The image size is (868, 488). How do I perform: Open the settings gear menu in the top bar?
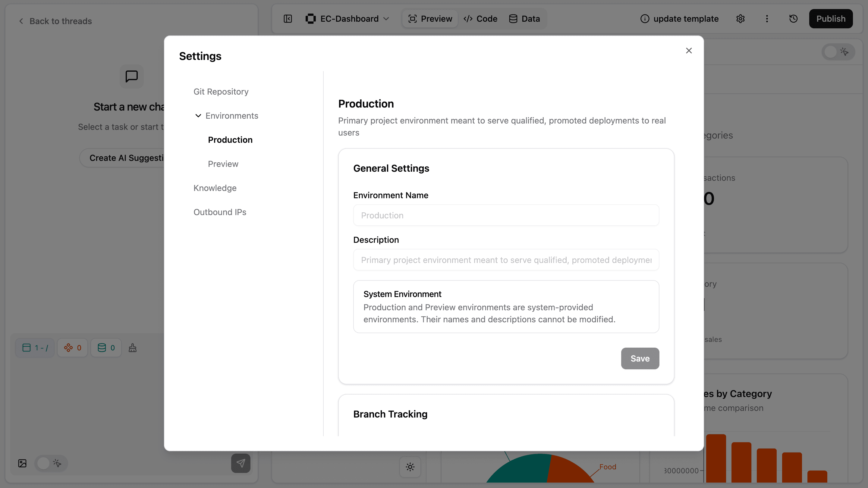740,18
